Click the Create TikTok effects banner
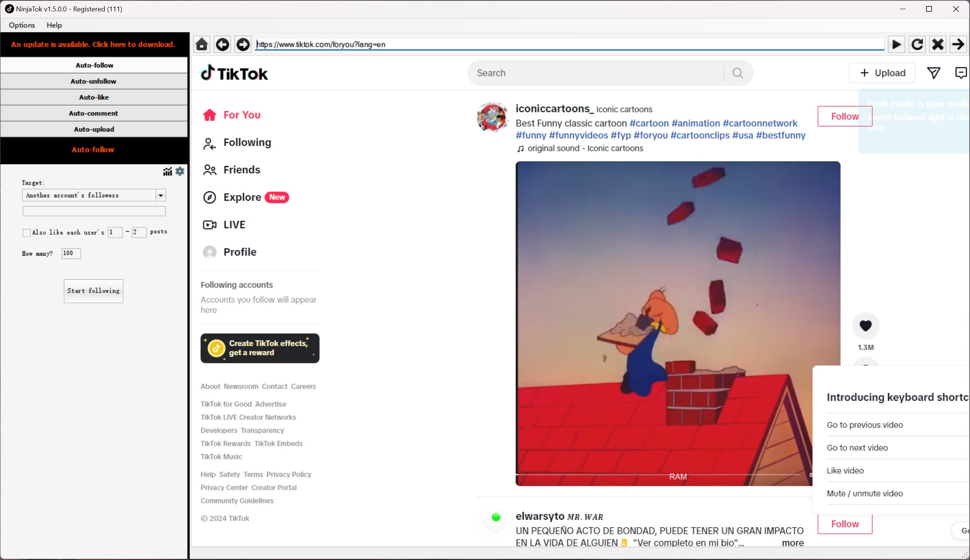Viewport: 970px width, 560px height. tap(260, 349)
